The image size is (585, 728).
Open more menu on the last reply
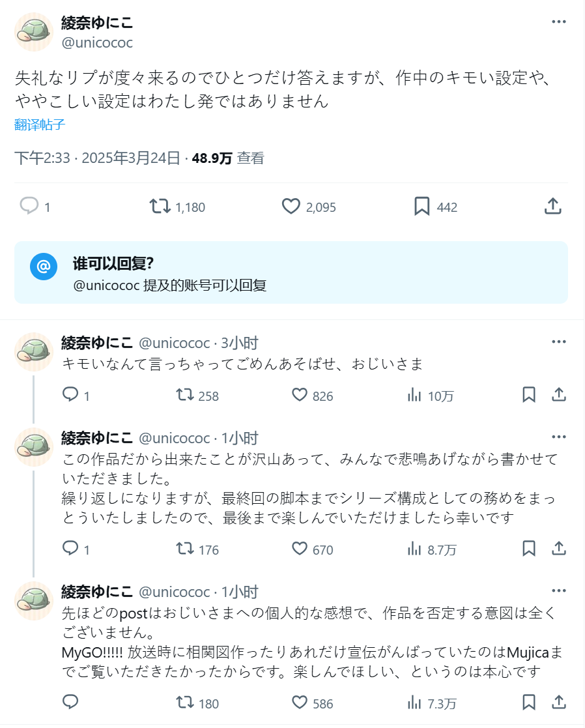coord(559,591)
